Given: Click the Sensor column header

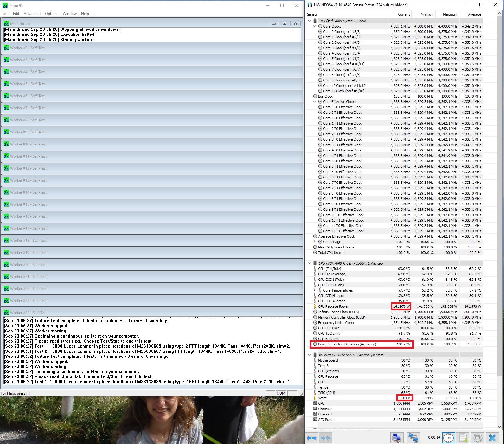Looking at the screenshot, I should [347, 14].
